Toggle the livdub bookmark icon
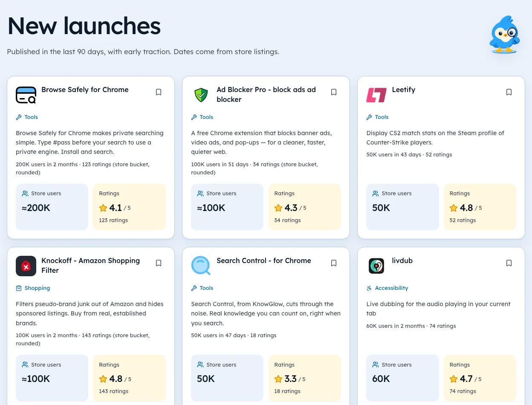Viewport: 532px width, 405px height. click(x=509, y=263)
